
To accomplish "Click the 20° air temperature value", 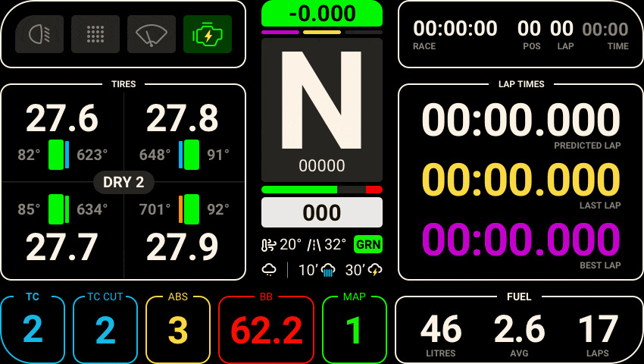I will [x=291, y=245].
